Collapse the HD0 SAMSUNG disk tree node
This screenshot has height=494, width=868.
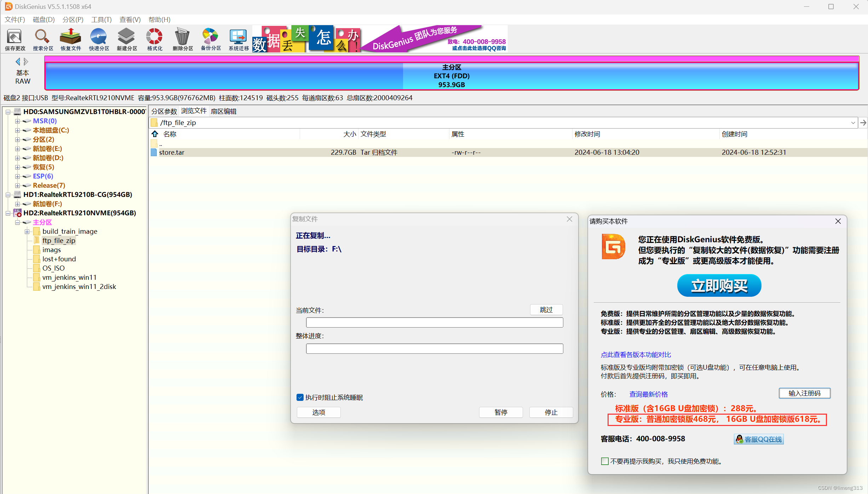8,112
